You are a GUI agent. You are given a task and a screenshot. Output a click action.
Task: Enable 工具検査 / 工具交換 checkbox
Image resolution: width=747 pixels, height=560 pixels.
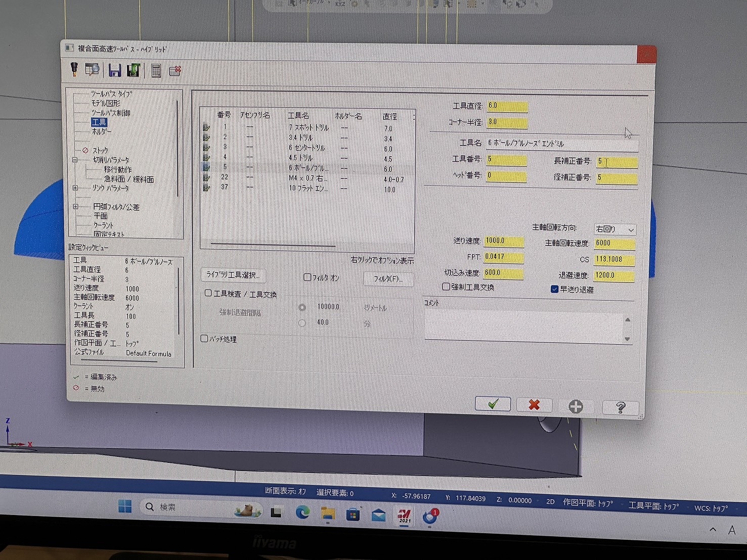click(x=208, y=293)
